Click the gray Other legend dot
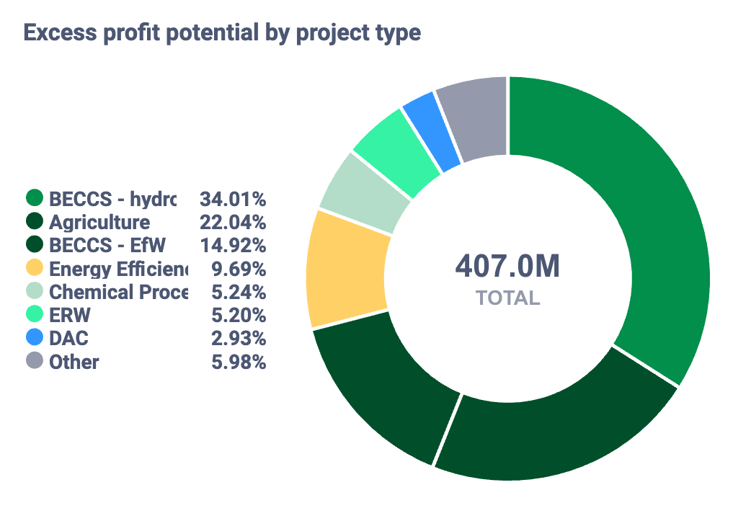 point(35,362)
